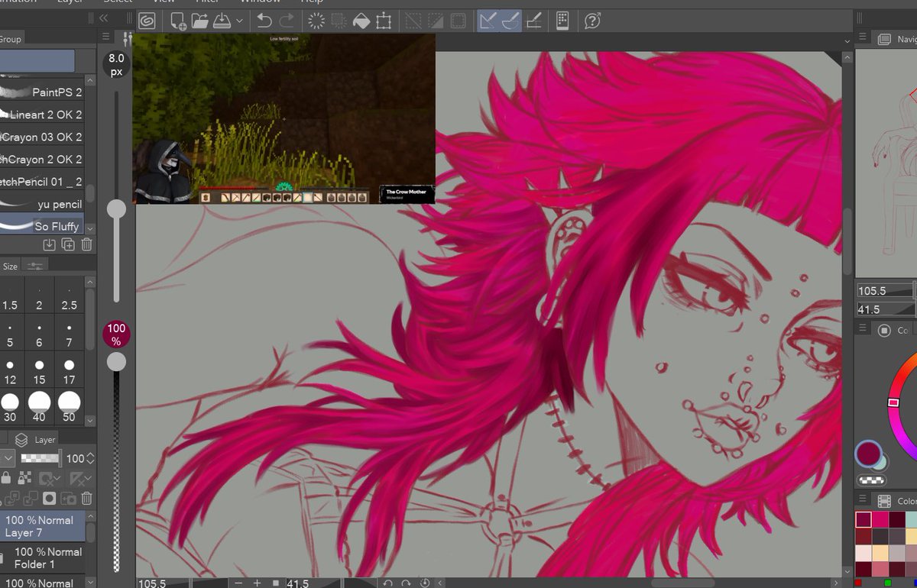
Task: Click the main foreground color circle
Action: (867, 453)
